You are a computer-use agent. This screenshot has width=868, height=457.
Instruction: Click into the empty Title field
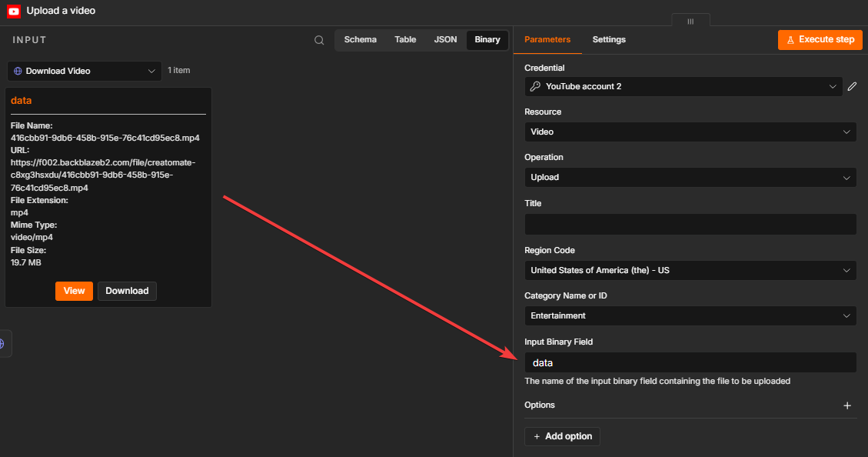click(690, 225)
